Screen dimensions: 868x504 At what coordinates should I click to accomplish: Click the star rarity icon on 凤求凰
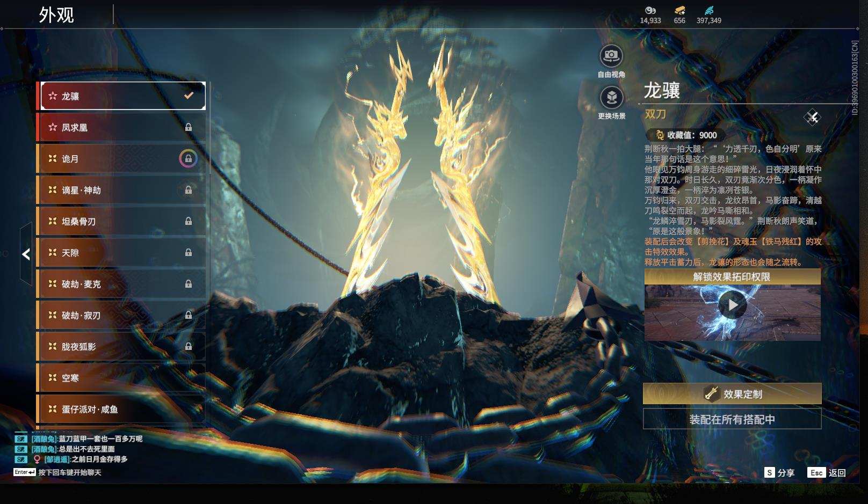point(53,127)
